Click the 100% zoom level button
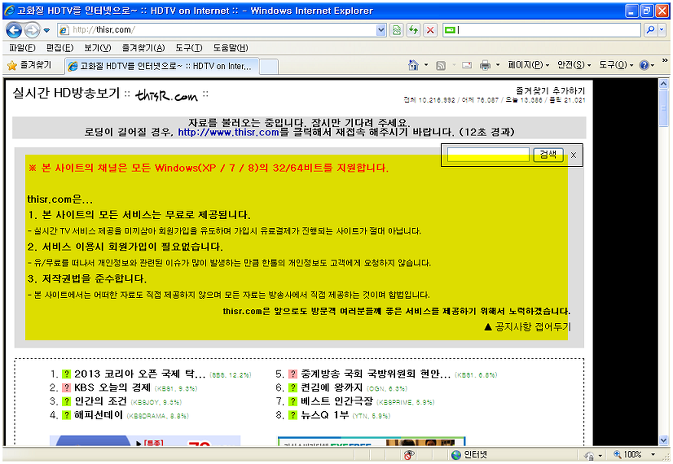This screenshot has width=673, height=464. (628, 455)
